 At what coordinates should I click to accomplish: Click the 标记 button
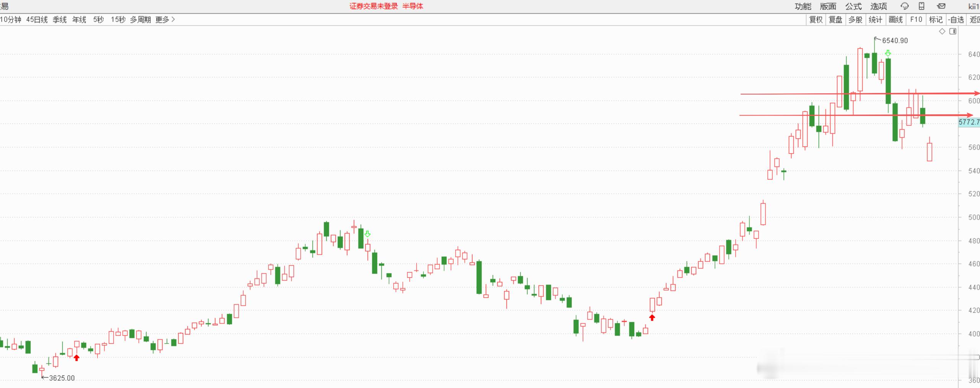[x=936, y=20]
